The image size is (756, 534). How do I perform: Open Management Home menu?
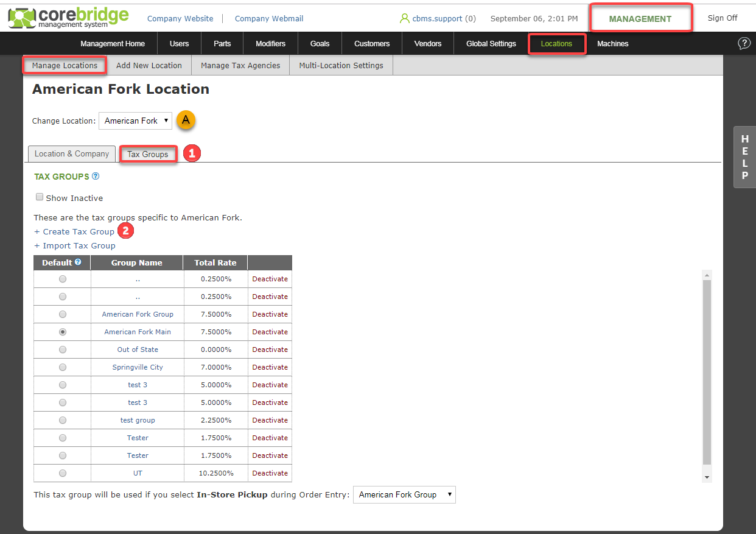point(113,43)
